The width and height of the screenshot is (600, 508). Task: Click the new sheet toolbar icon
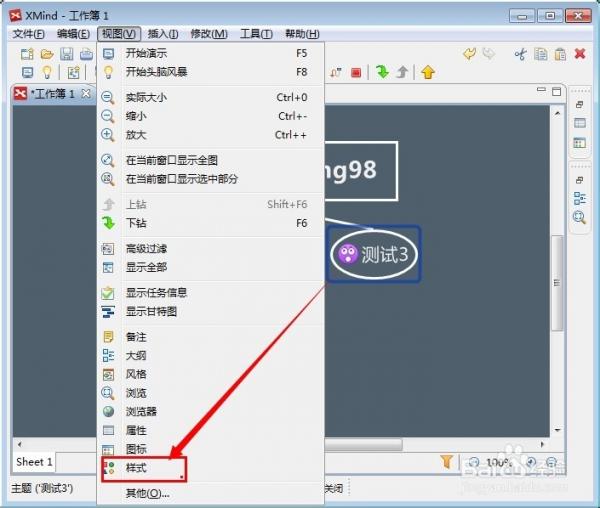tap(73, 72)
